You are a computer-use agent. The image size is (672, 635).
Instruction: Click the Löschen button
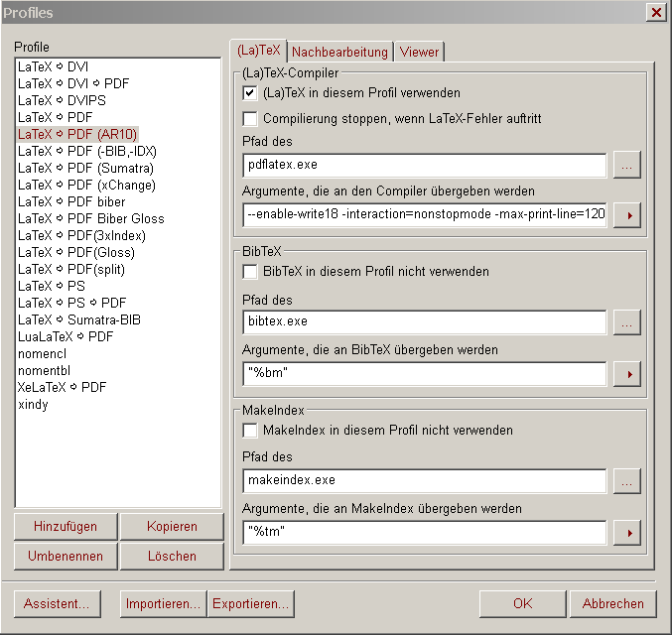tap(172, 557)
